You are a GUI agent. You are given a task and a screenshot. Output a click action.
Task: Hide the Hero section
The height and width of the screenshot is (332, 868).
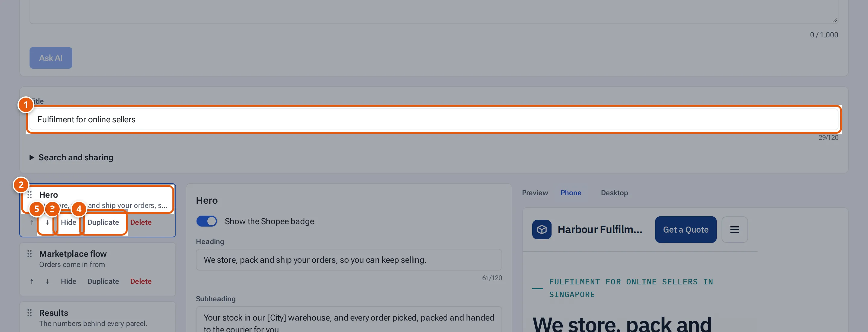coord(68,222)
